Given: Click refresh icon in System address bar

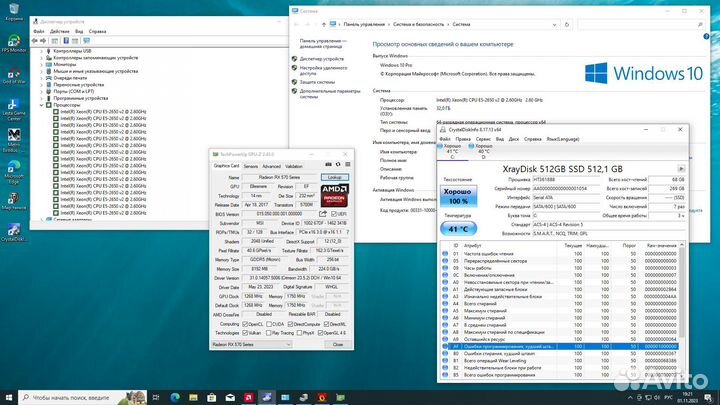Looking at the screenshot, I should 567,24.
